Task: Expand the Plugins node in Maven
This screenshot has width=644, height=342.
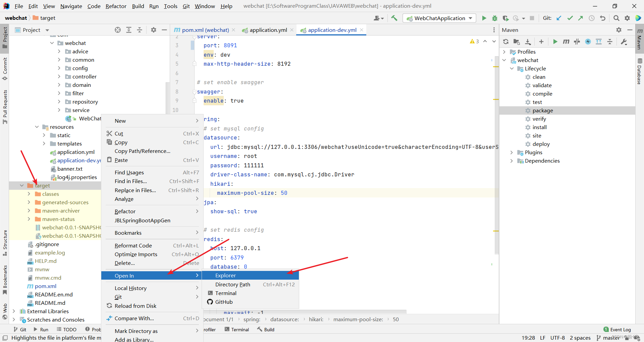Action: [x=512, y=153]
